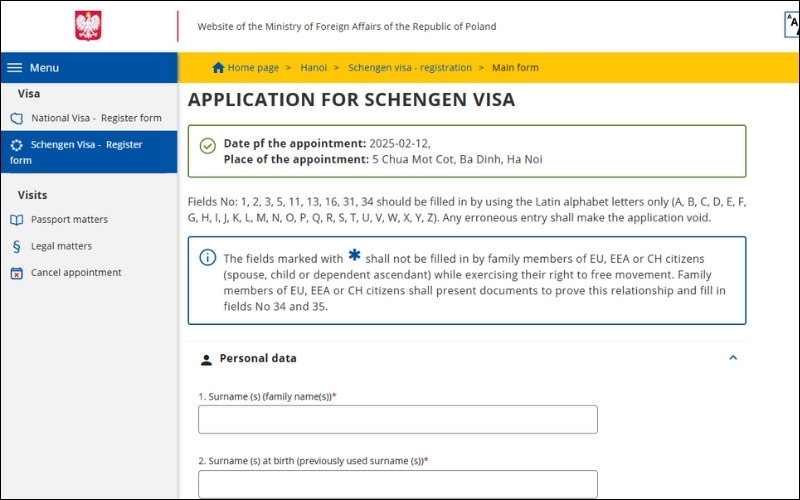Viewport: 800px width, 500px height.
Task: Focus the Surname at birth field
Action: (397, 484)
